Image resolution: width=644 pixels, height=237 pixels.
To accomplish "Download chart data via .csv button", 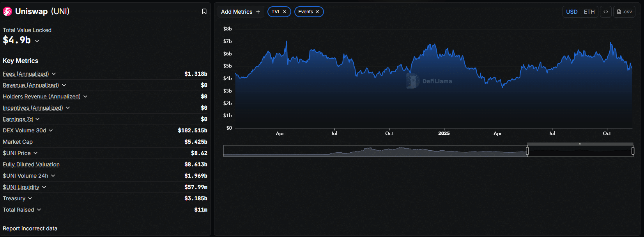I will pyautogui.click(x=624, y=12).
